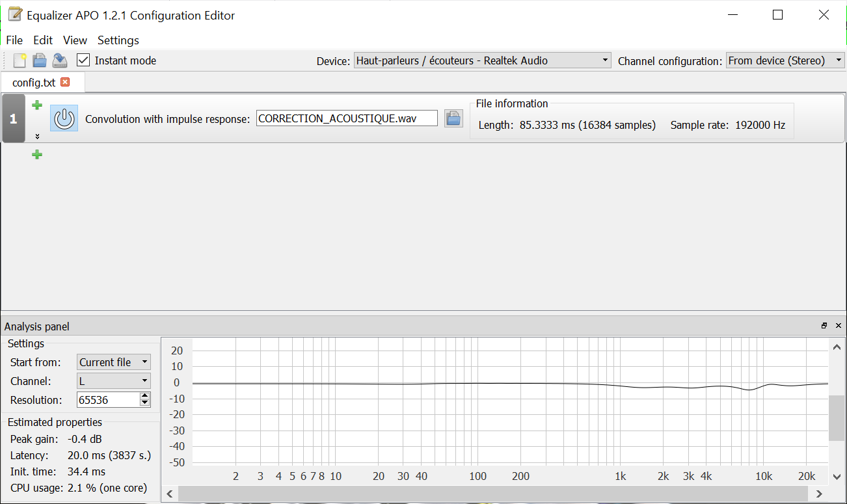This screenshot has width=847, height=504.
Task: Toggle convolution filter power button
Action: (64, 118)
